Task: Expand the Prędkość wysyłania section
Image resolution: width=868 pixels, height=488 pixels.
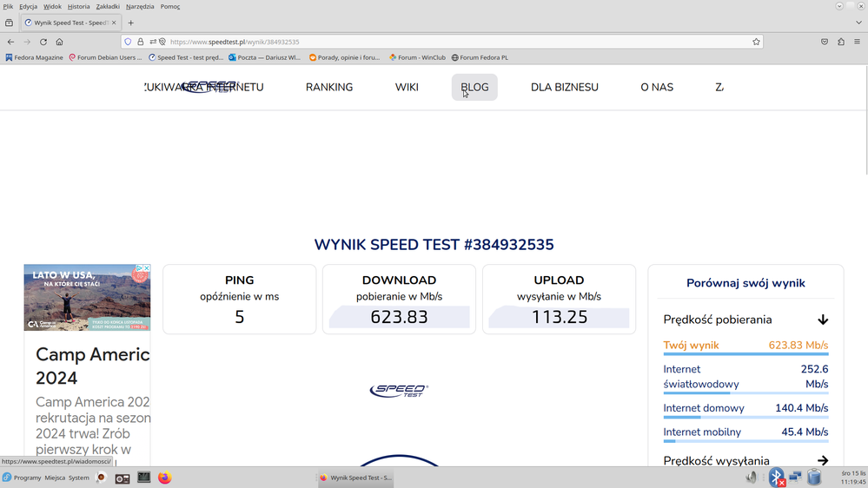Action: pos(823,460)
